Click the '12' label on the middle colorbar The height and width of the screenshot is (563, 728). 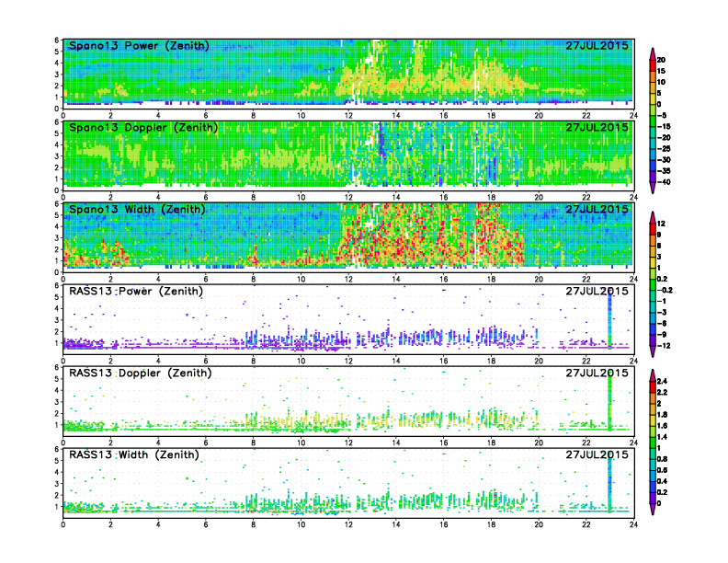(661, 224)
